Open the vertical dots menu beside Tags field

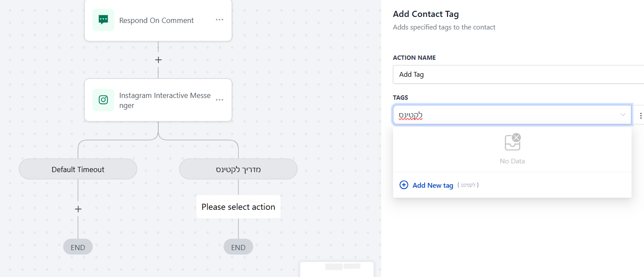[x=641, y=116]
